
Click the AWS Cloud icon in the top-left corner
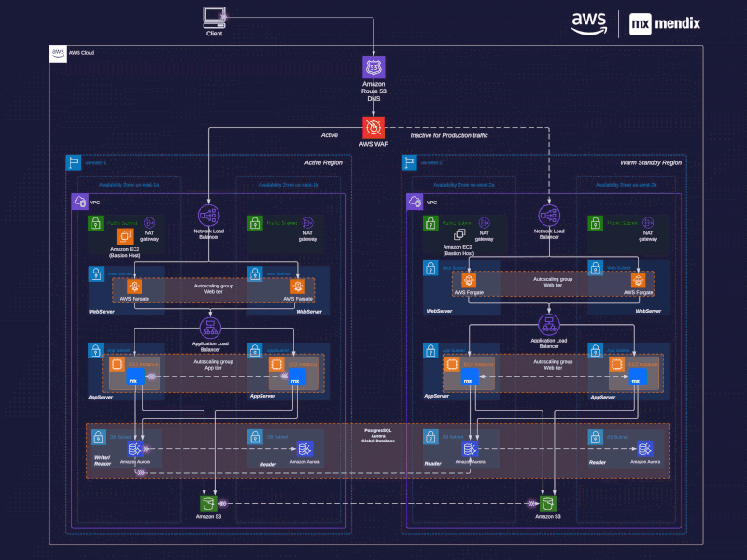pos(57,53)
